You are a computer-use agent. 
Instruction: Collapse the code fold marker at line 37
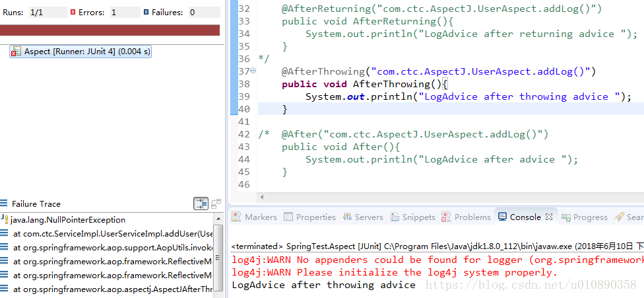[253, 71]
